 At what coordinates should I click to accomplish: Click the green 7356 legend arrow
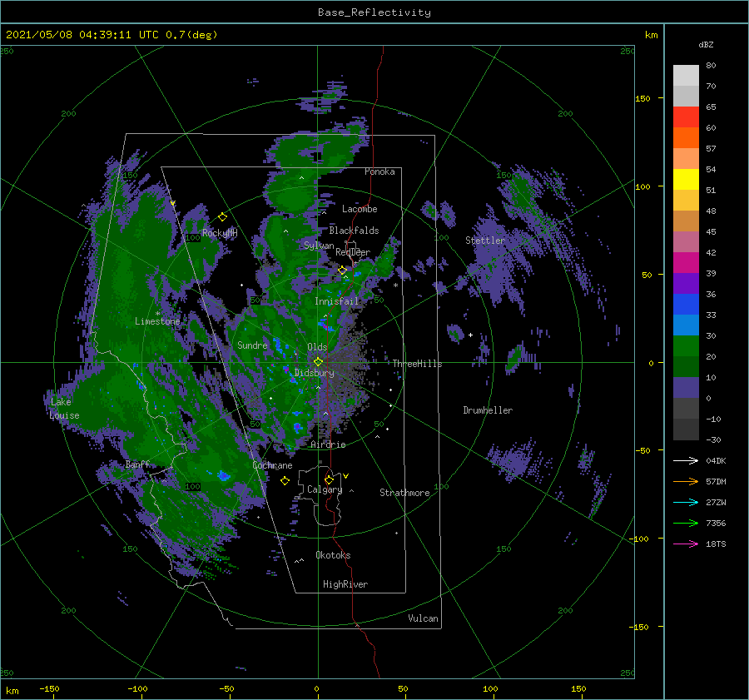686,524
